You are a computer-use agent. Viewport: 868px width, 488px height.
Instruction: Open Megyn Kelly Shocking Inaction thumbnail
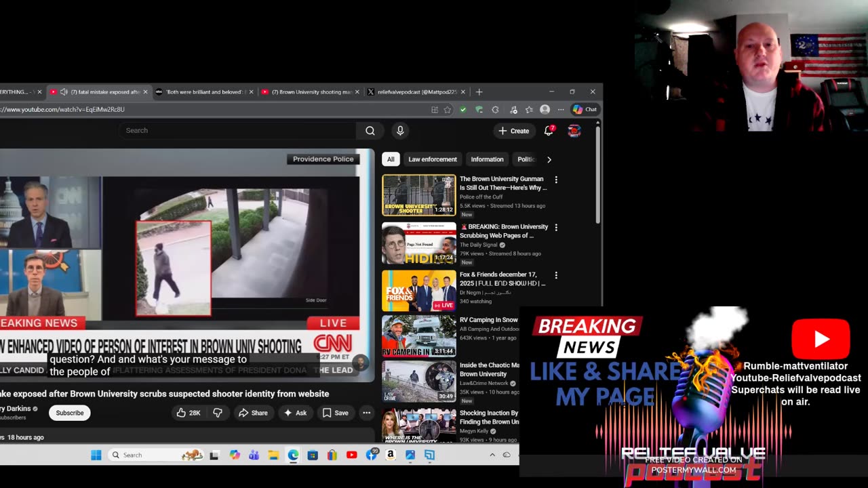pos(419,426)
